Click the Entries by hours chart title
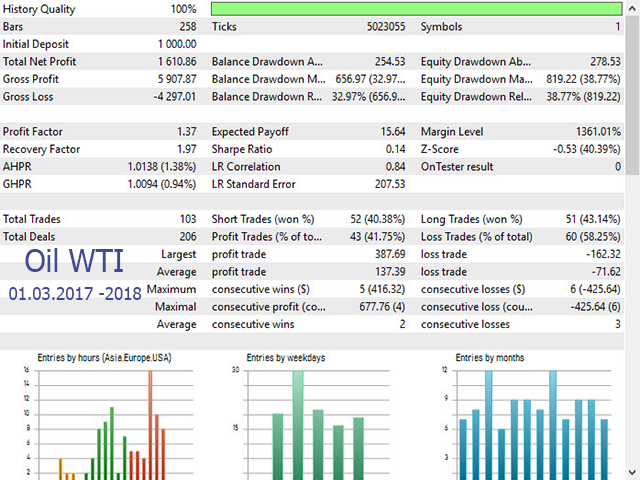This screenshot has width=640, height=480. [104, 358]
